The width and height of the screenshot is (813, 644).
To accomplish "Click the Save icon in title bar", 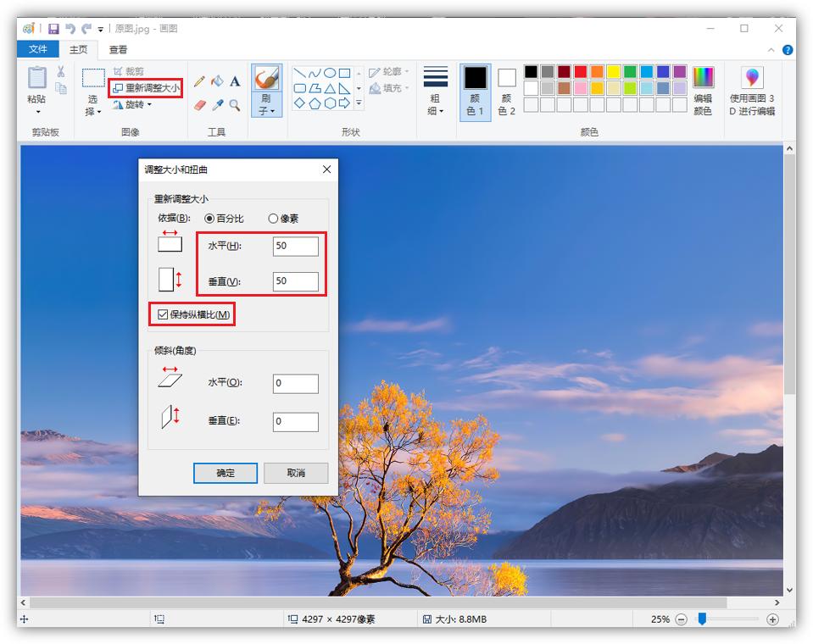I will (x=54, y=29).
